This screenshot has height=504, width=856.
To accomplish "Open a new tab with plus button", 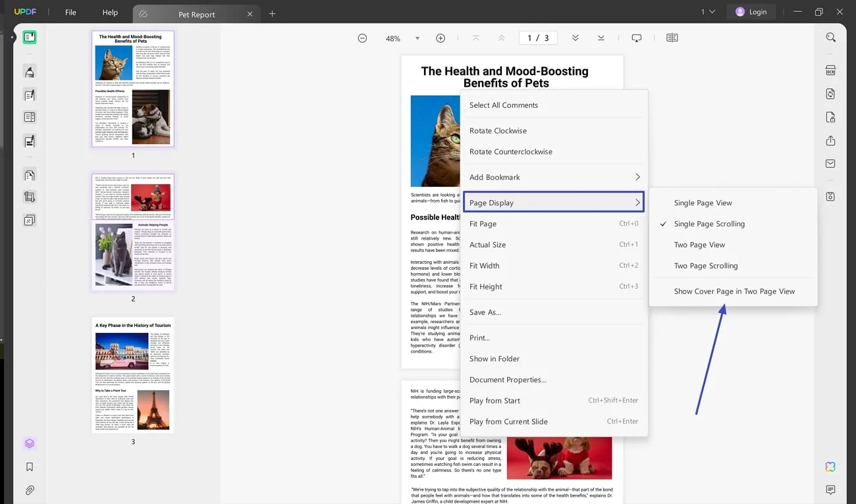I will pyautogui.click(x=272, y=13).
